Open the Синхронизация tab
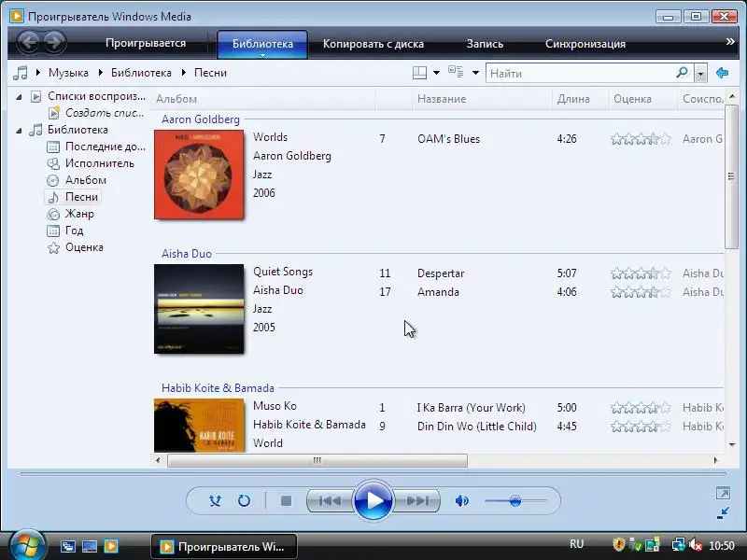This screenshot has width=747, height=560. pyautogui.click(x=585, y=44)
